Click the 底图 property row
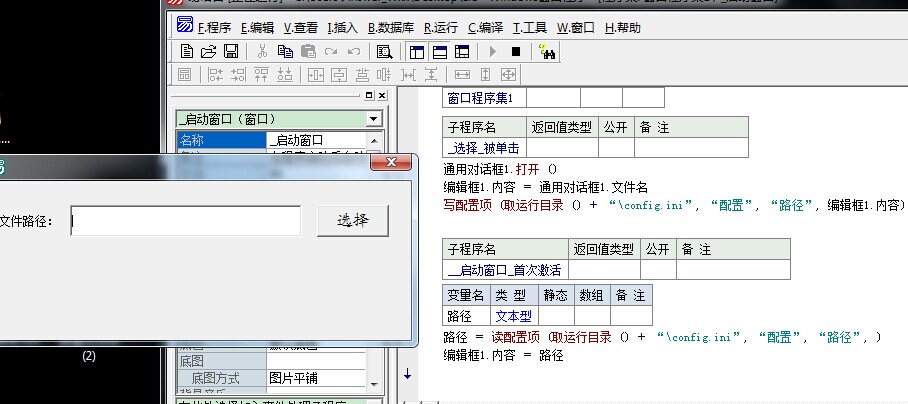Screen dimensions: 908x404 point(222,362)
